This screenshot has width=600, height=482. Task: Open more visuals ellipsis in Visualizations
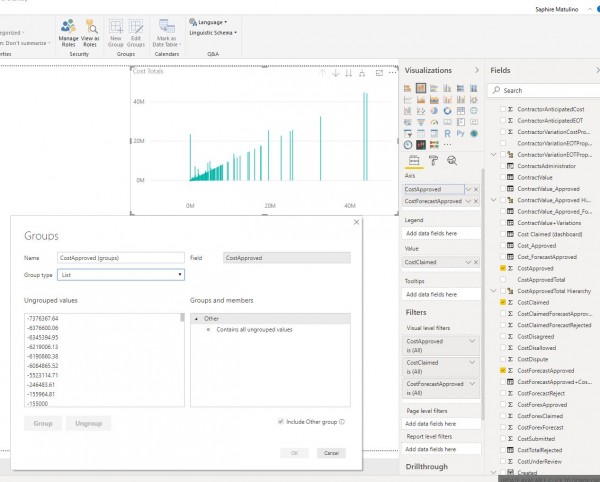(x=447, y=145)
